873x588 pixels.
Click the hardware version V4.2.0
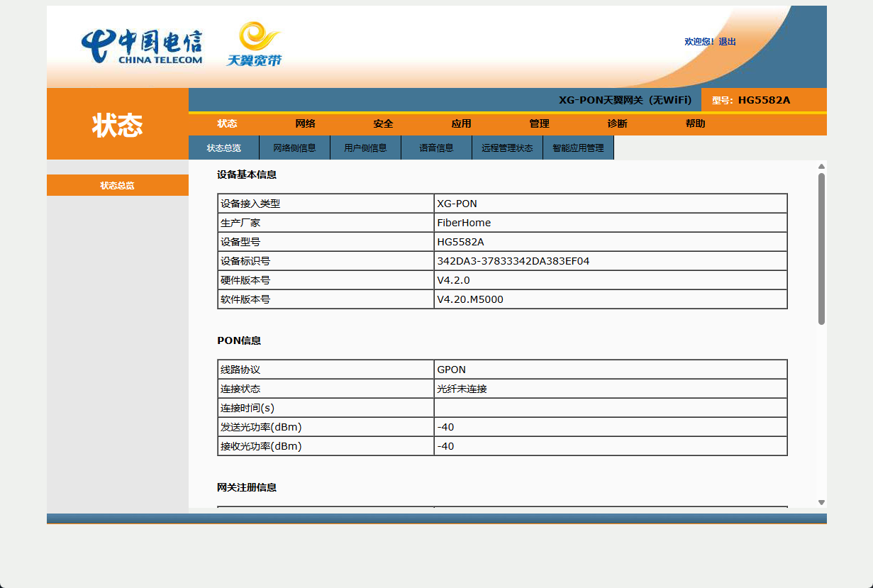coord(453,280)
